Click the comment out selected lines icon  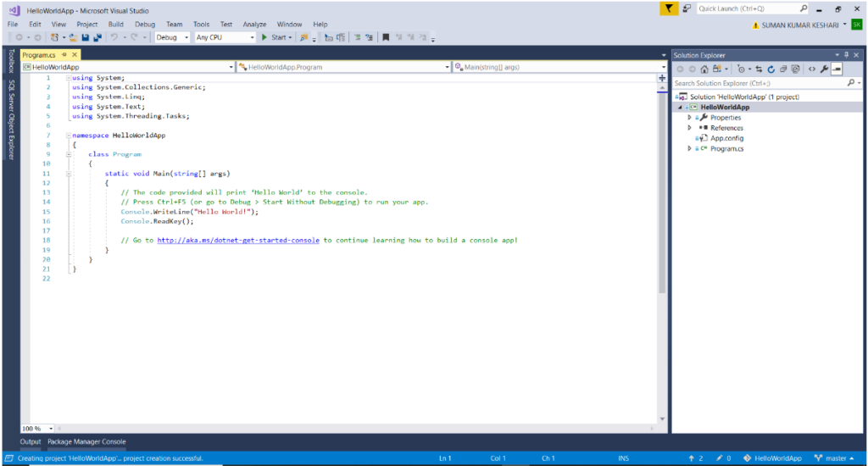(357, 37)
